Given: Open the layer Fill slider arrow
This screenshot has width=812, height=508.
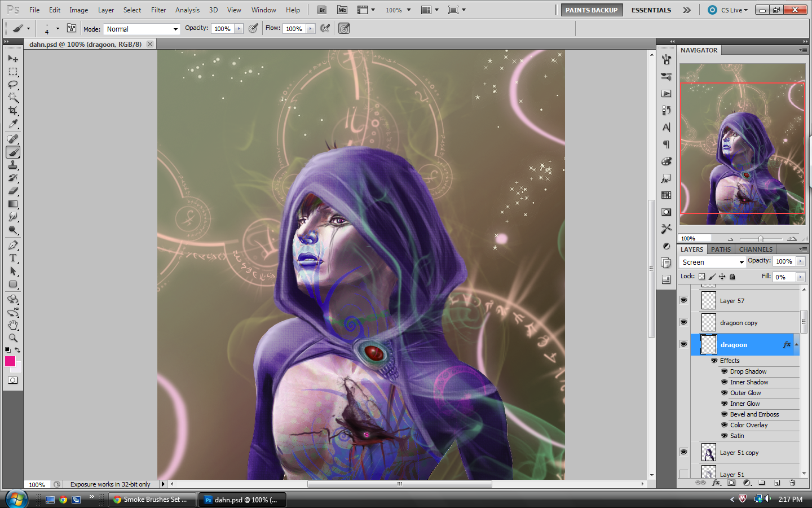Looking at the screenshot, I should [x=800, y=277].
